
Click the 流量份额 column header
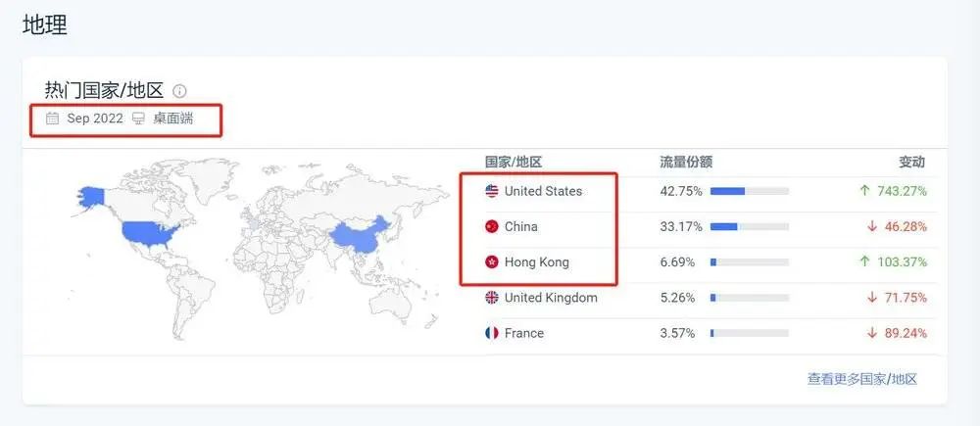686,162
